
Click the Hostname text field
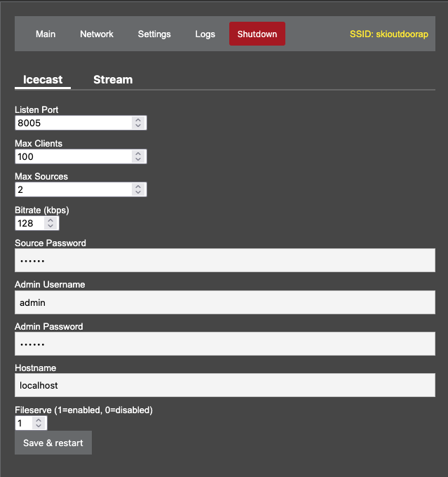[224, 385]
